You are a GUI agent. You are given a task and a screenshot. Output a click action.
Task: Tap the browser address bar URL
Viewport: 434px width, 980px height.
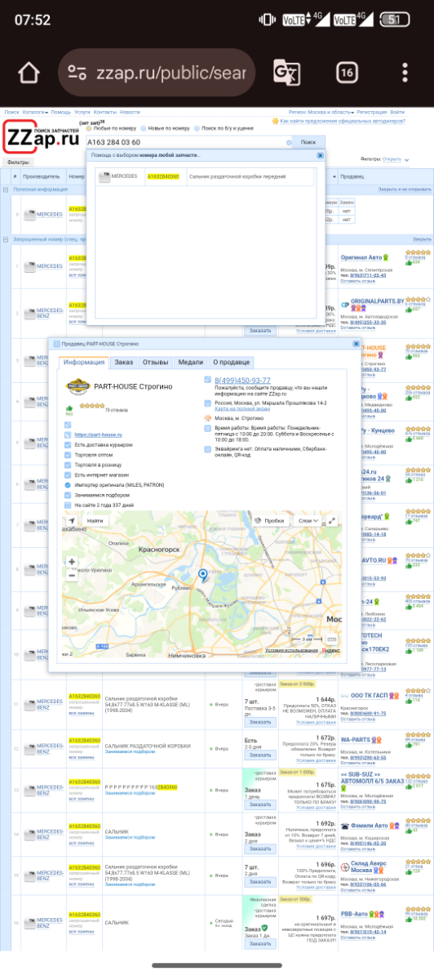tap(170, 73)
